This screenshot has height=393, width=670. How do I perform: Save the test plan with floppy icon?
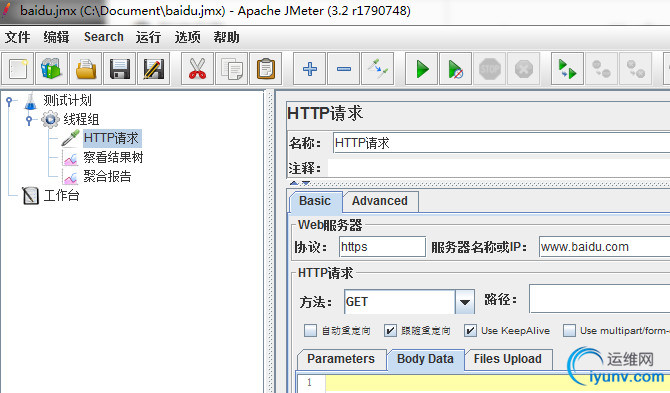(120, 69)
